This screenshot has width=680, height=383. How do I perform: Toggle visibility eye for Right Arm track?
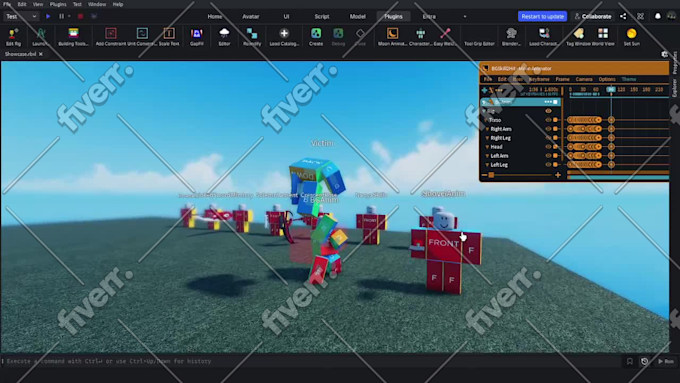tap(548, 129)
